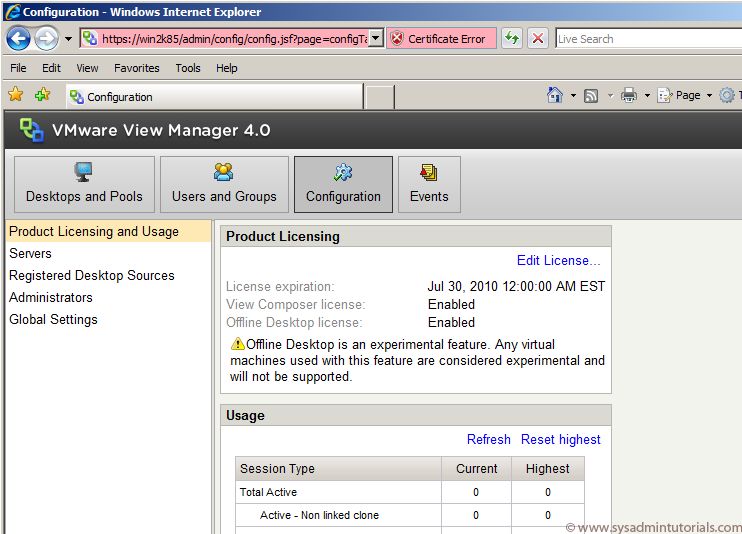Viewport: 742px width, 534px height.
Task: Go back with the browser Back arrow
Action: coord(18,38)
